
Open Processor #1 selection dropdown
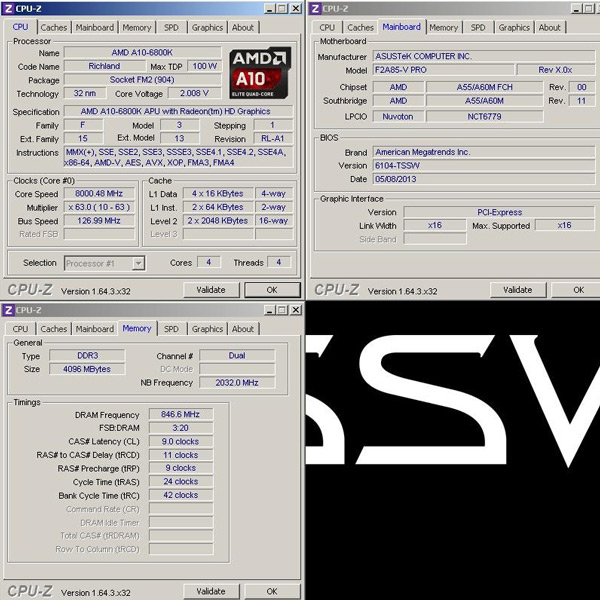104,263
